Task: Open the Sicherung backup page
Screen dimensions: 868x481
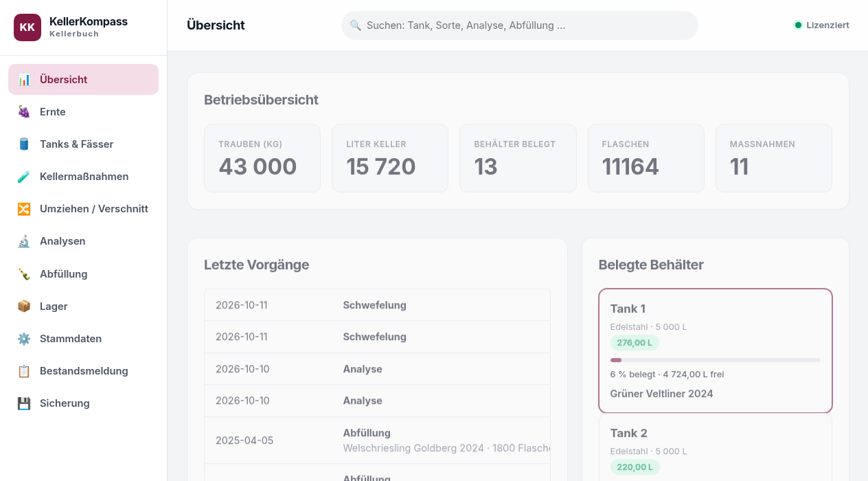Action: coord(83,403)
